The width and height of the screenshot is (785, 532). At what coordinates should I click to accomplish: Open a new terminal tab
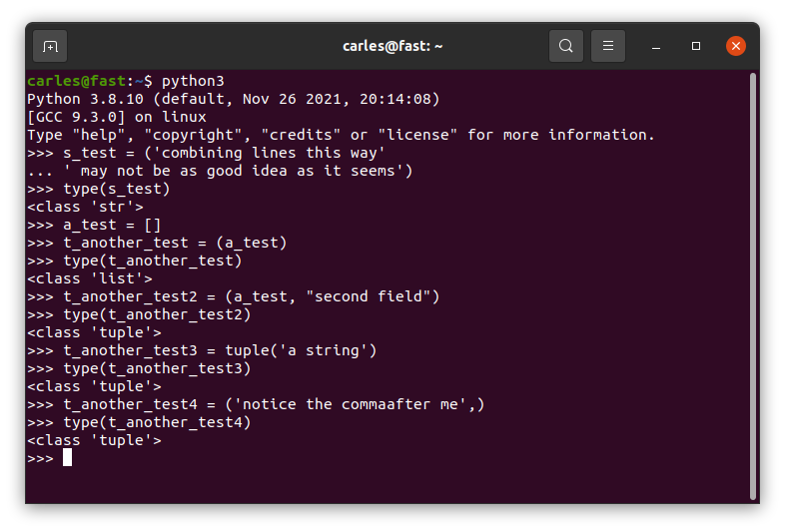tap(50, 46)
